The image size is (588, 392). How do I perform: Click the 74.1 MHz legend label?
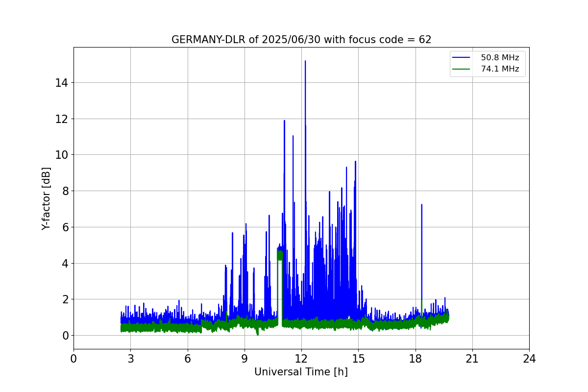pos(500,69)
